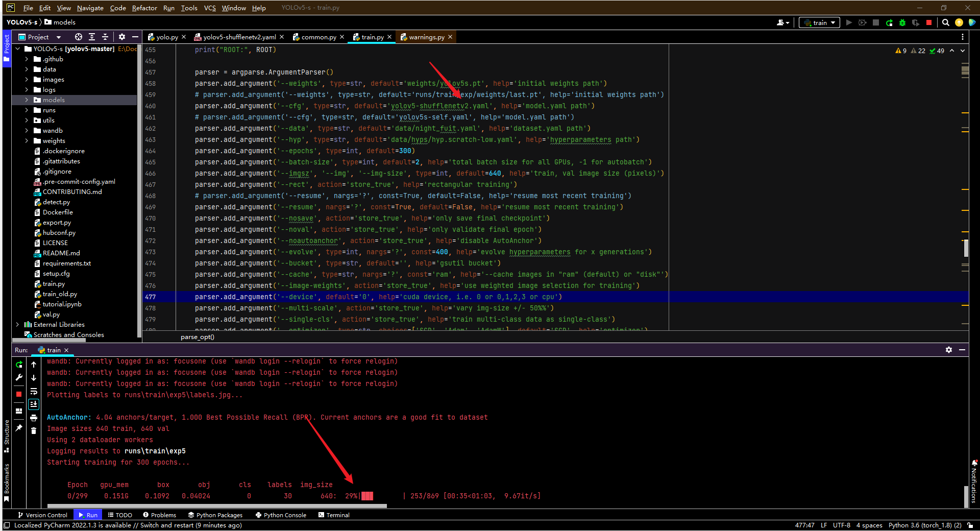Go to next highlighted error arrow
Viewport: 980px width, 531px height.
pyautogui.click(x=963, y=51)
